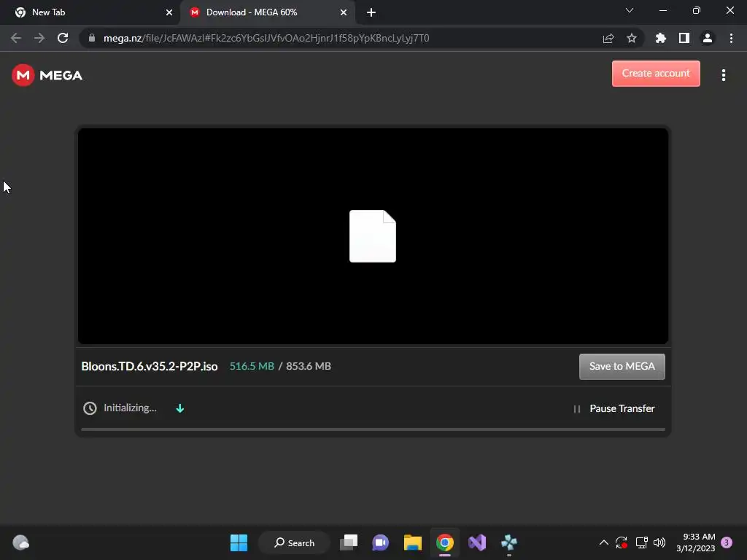The image size is (747, 560).
Task: Click the share this page icon
Action: pyautogui.click(x=608, y=38)
